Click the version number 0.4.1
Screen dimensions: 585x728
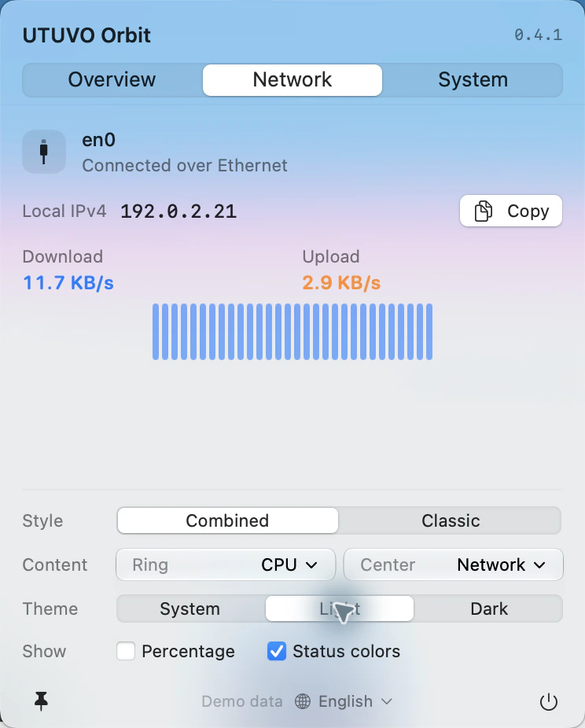pyautogui.click(x=538, y=35)
